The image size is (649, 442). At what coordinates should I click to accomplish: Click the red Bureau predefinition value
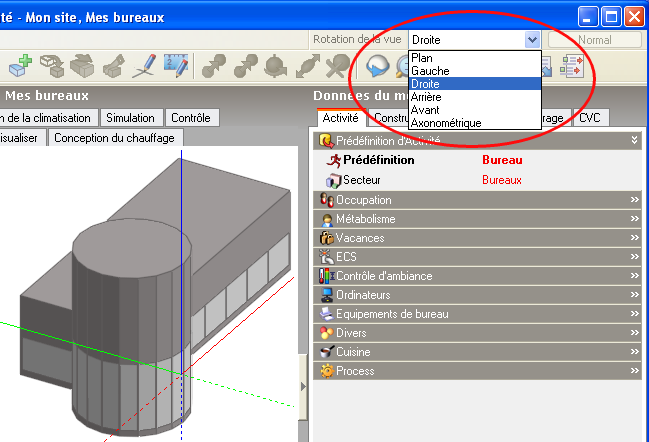pos(502,160)
